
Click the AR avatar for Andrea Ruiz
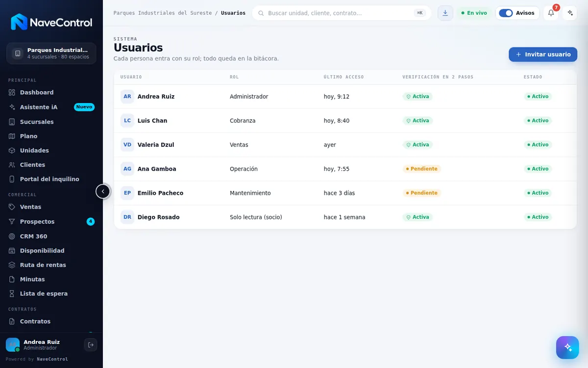click(127, 97)
